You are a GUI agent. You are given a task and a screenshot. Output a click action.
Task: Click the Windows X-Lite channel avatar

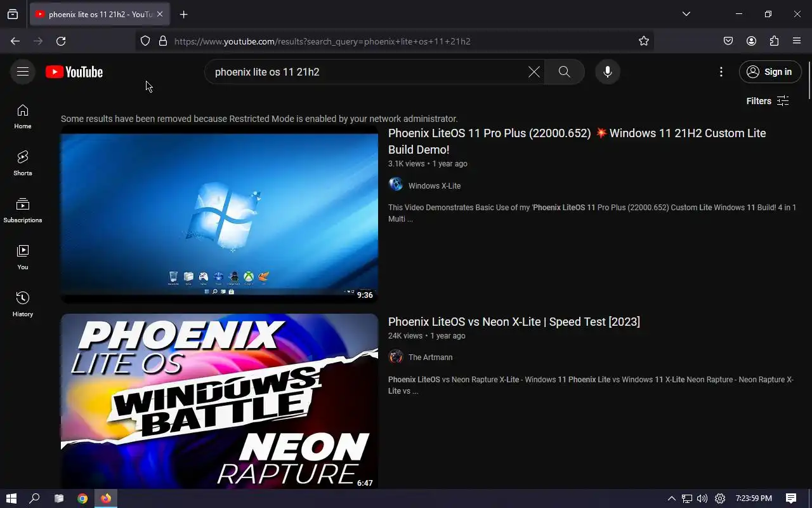(396, 185)
